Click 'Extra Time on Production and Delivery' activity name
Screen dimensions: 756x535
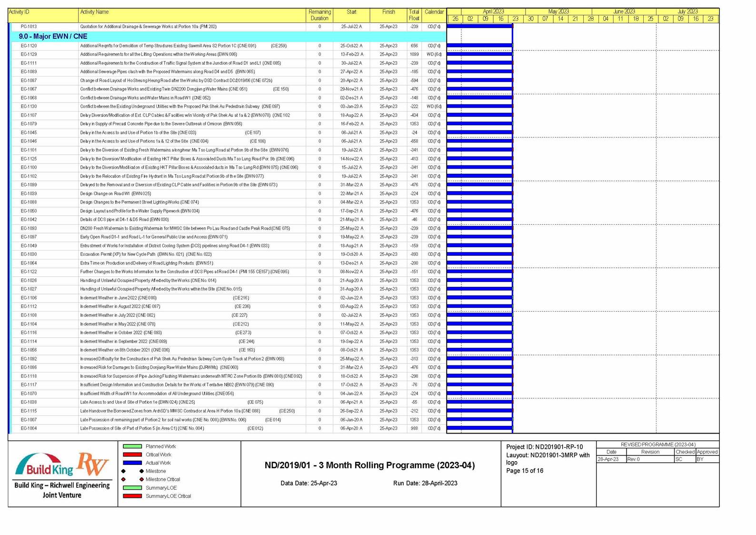pos(147,263)
